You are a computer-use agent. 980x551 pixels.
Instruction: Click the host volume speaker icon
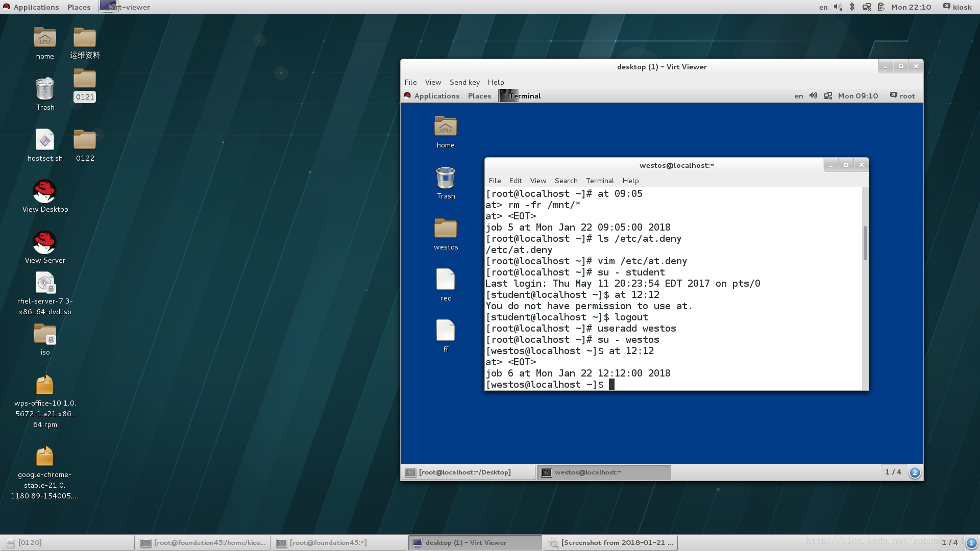click(838, 7)
